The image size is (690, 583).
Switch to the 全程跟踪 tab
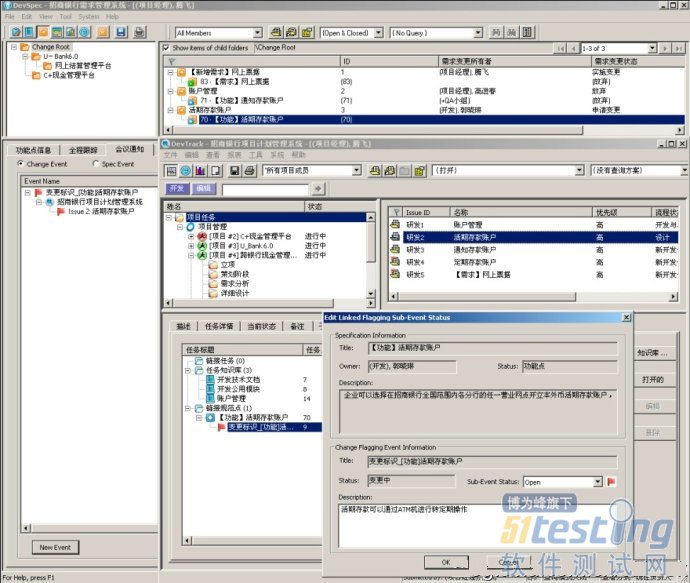[x=83, y=150]
